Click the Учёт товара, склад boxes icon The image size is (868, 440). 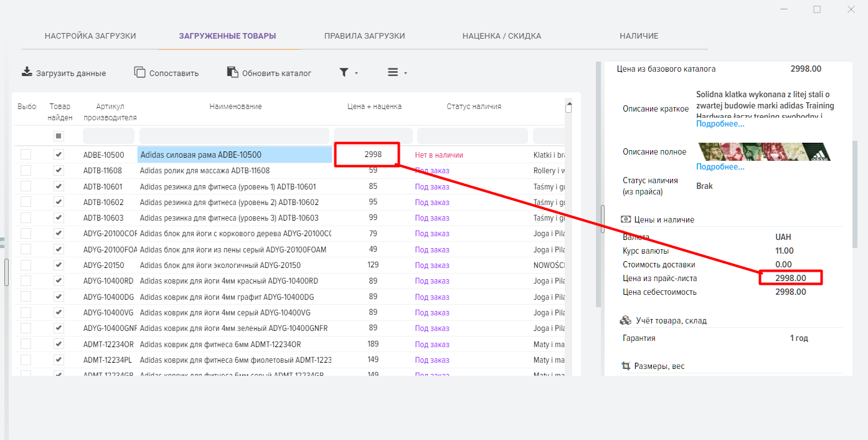click(626, 320)
